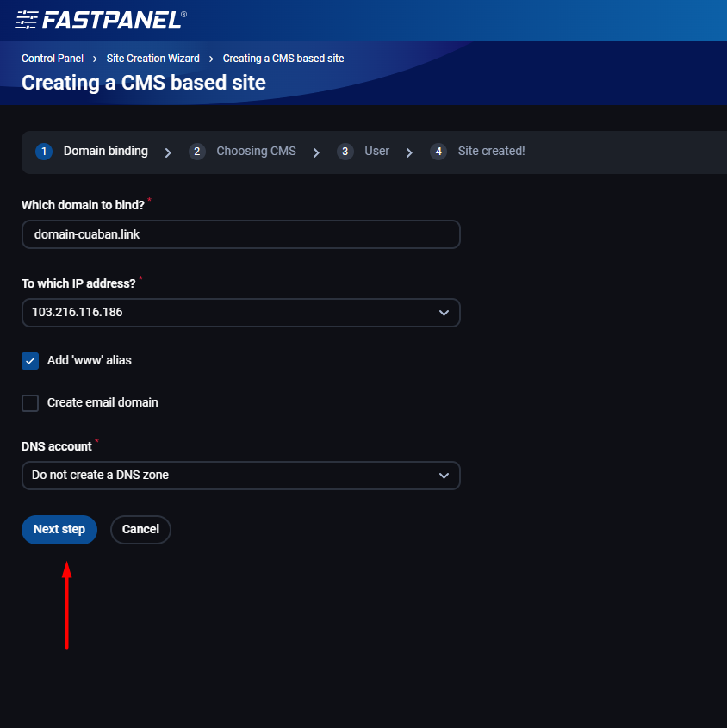Focus the domain to bind input field

point(241,234)
